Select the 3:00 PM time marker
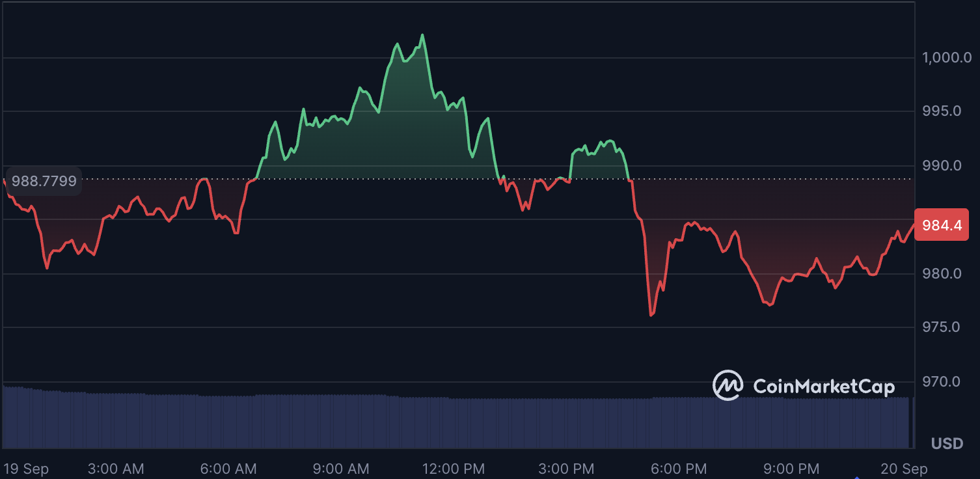The width and height of the screenshot is (980, 479). 566,469
